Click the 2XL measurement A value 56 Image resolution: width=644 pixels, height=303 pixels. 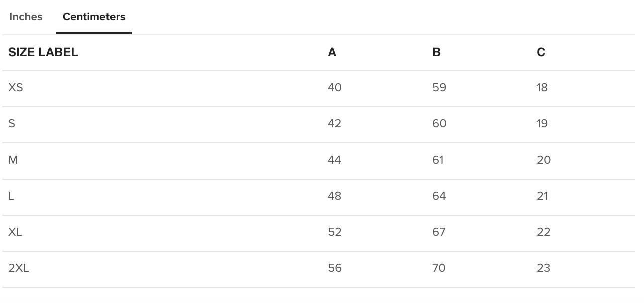pos(334,268)
